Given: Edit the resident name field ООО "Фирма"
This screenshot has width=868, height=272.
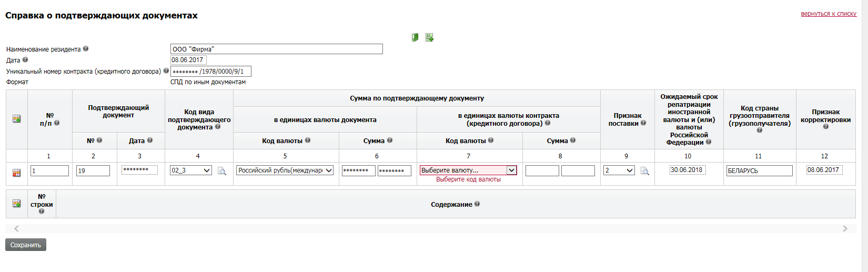Looking at the screenshot, I should click(x=277, y=49).
